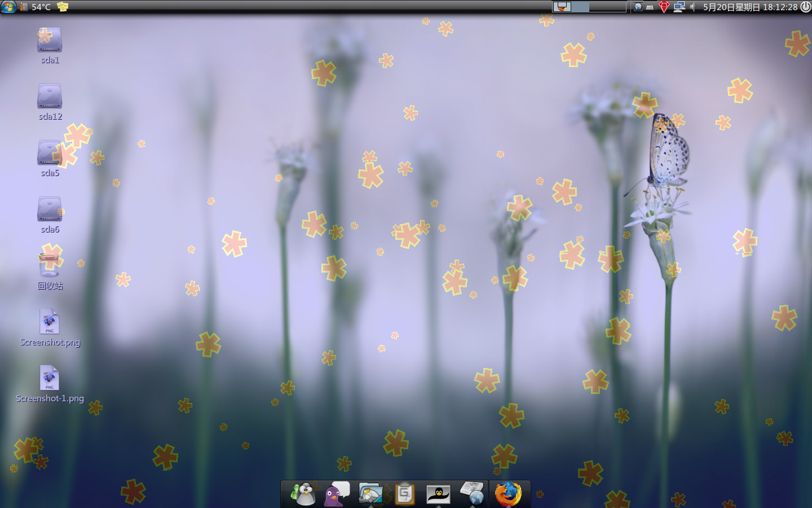Viewport: 812px width, 508px height.
Task: Open the calendar from date and time
Action: (750, 7)
